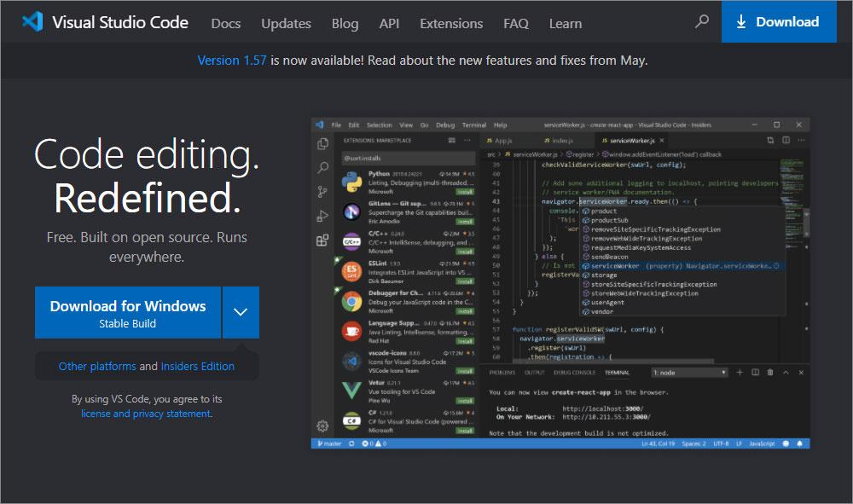
Task: Switch to the DEBUG CONSOLE panel tab
Action: 574,373
